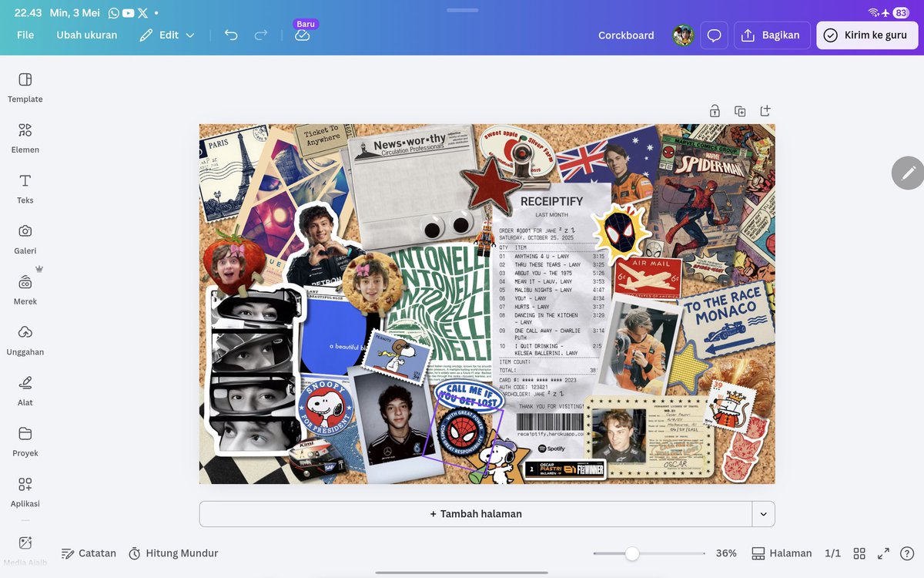This screenshot has height=578, width=924.
Task: Click the zoom slider handle
Action: tap(632, 553)
